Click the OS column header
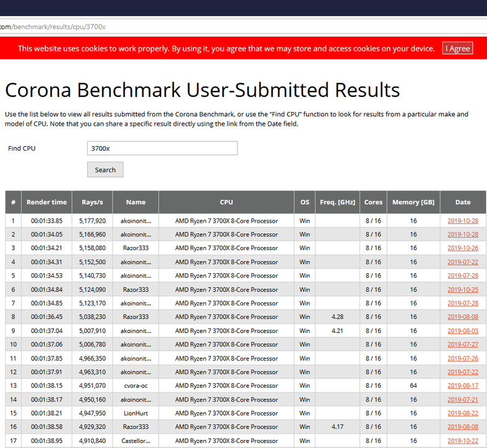Image resolution: width=487 pixels, height=448 pixels. [x=305, y=202]
